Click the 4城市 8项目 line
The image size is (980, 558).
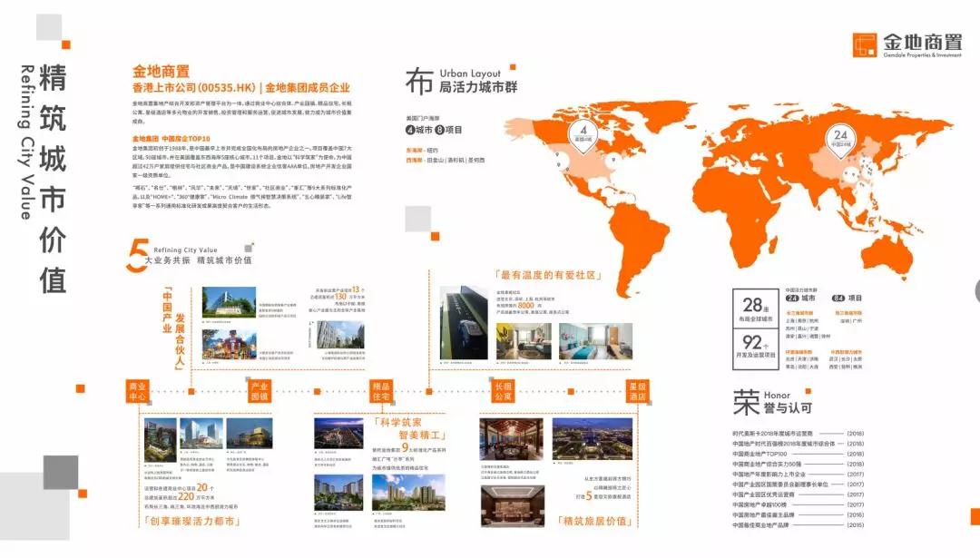pos(434,130)
